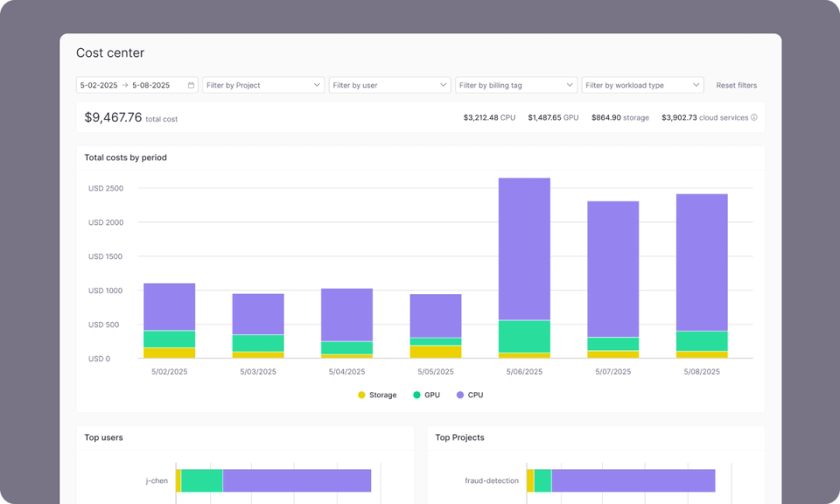Select the Top Projects panel header

click(x=461, y=437)
